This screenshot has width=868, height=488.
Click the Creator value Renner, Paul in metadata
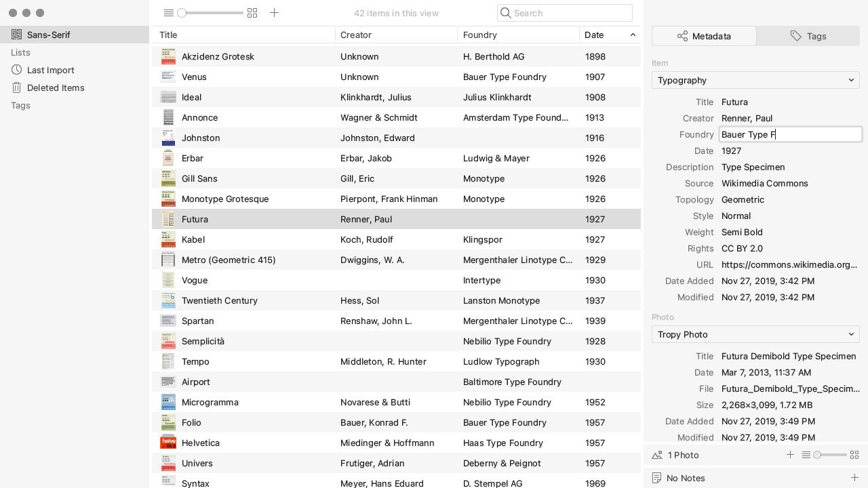(x=747, y=118)
